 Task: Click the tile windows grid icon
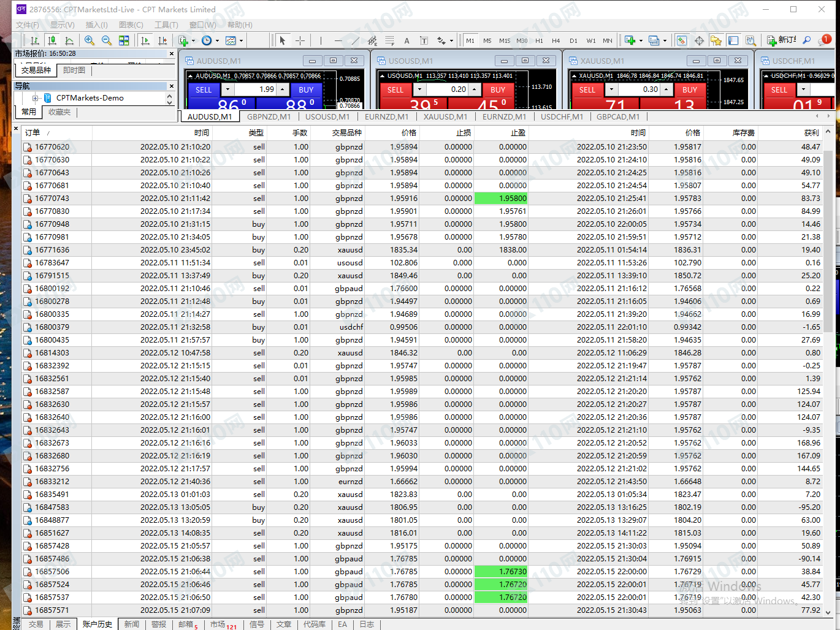pos(124,40)
